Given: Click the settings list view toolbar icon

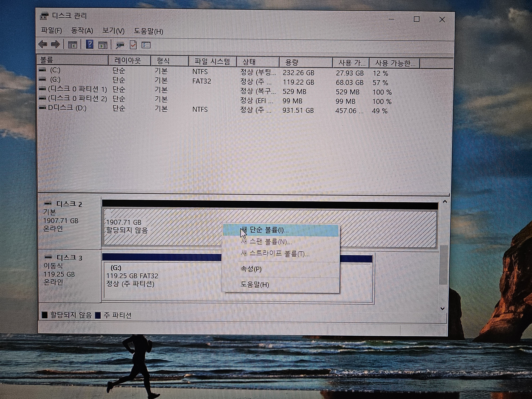Looking at the screenshot, I should [146, 45].
